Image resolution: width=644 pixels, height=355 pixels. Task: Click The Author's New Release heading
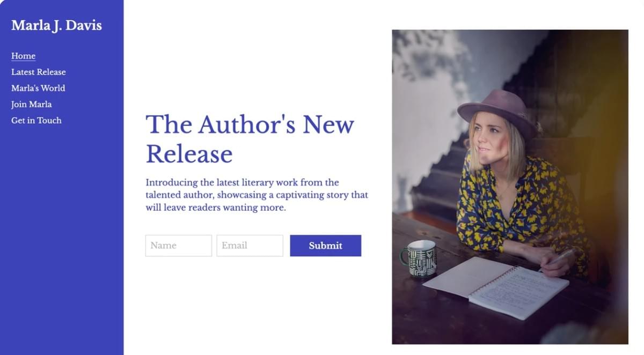pos(250,139)
